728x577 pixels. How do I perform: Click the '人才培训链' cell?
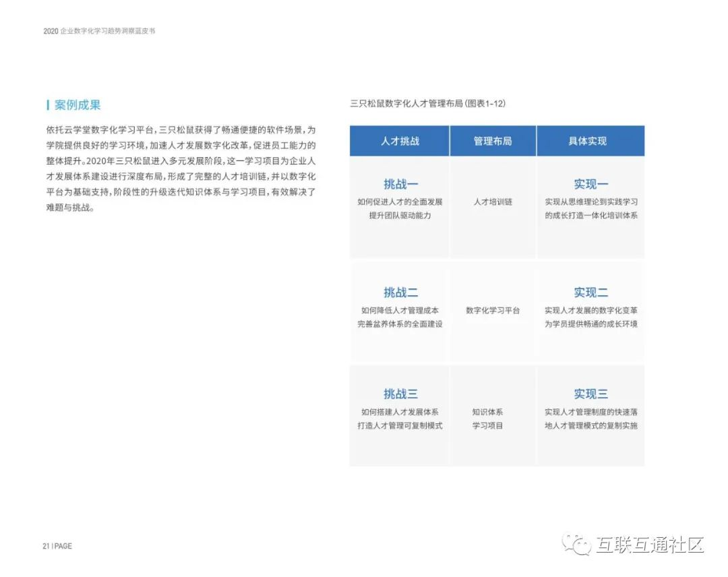(493, 202)
